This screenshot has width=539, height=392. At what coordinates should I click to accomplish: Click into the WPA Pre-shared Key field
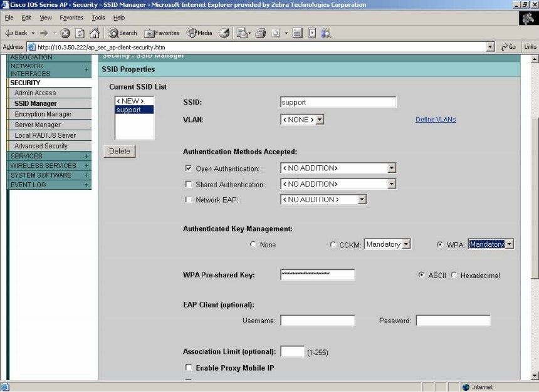click(317, 275)
